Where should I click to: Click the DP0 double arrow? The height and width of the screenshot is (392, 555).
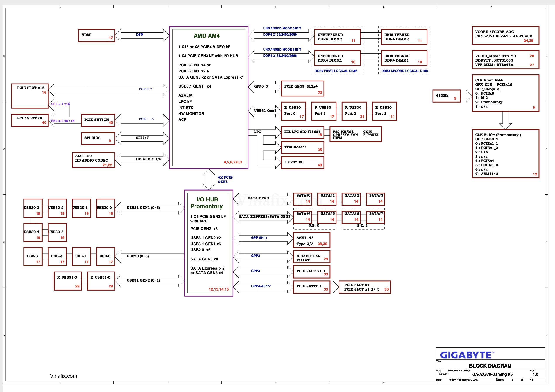point(142,36)
